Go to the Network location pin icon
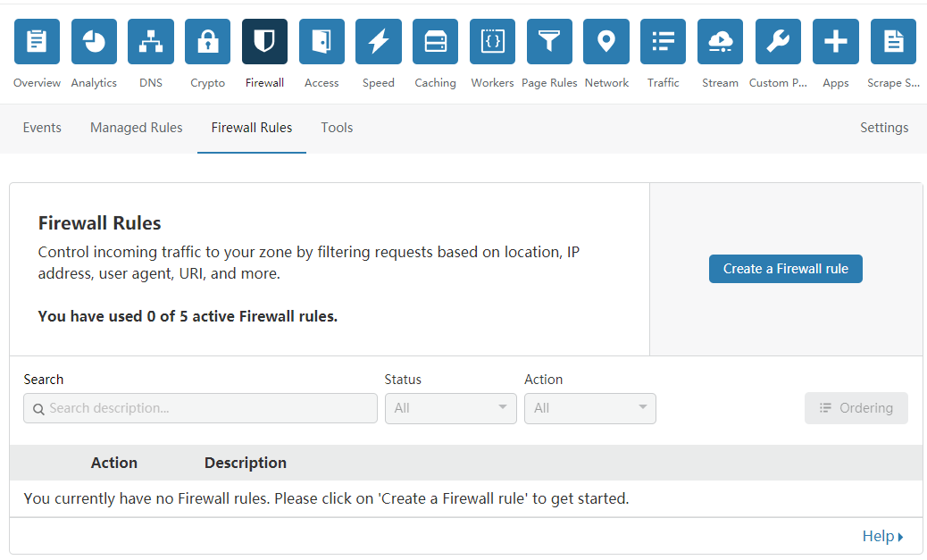This screenshot has height=560, width=927. [x=606, y=41]
